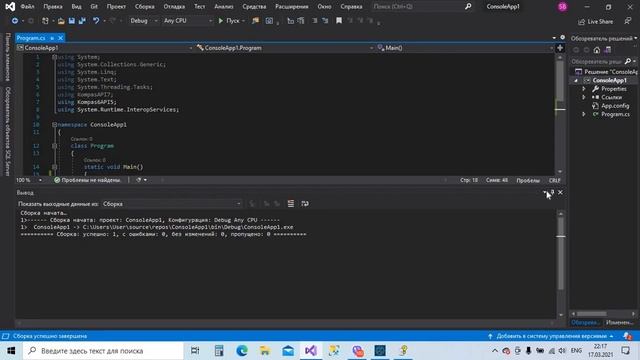
Task: Switch to the Изменен... bottom tab
Action: click(619, 322)
